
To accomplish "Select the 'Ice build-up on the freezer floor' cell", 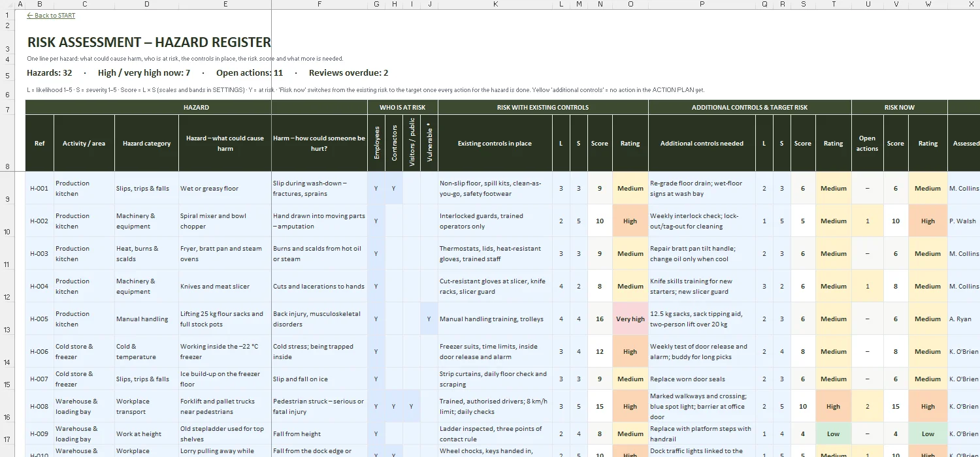I will pyautogui.click(x=225, y=379).
